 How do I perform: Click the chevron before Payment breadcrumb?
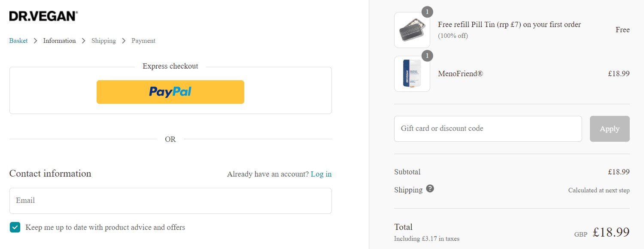pyautogui.click(x=124, y=41)
